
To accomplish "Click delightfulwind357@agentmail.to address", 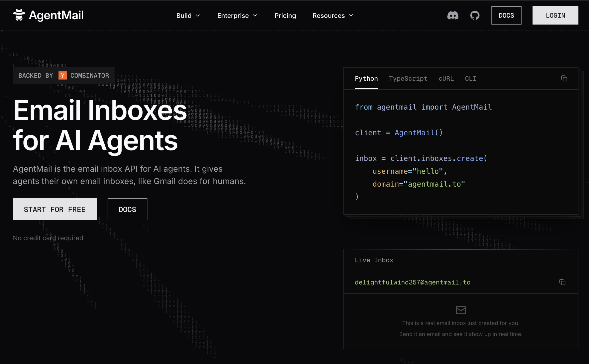I will pos(412,282).
